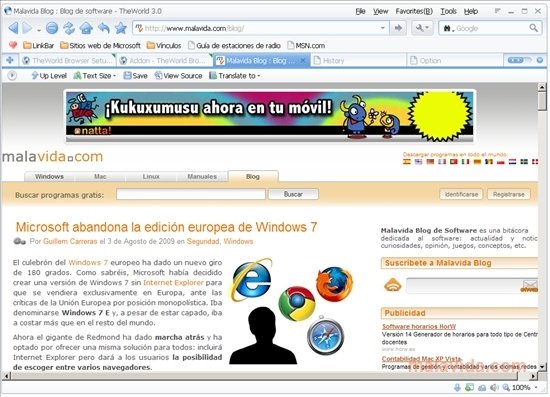Switch to the Addon - TheWorld tab

pyautogui.click(x=164, y=61)
